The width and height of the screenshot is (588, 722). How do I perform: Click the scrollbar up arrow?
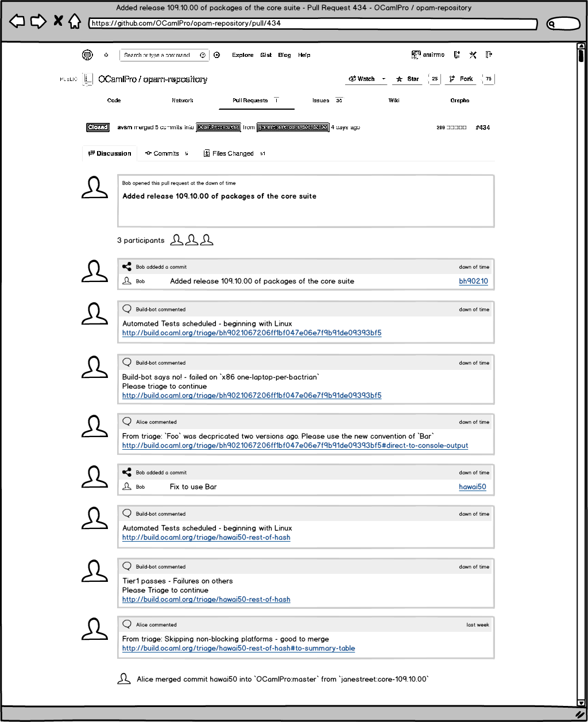pyautogui.click(x=581, y=47)
